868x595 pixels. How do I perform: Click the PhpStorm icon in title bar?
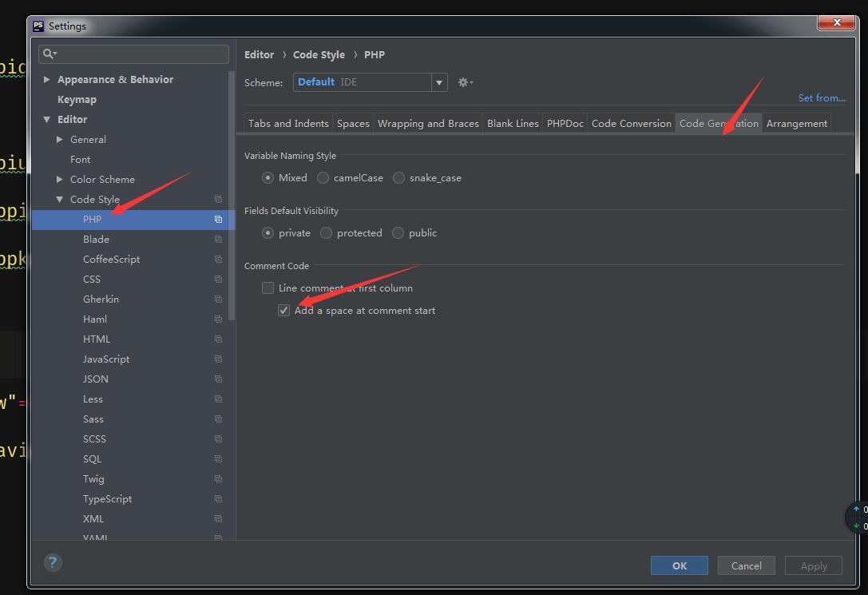(38, 26)
